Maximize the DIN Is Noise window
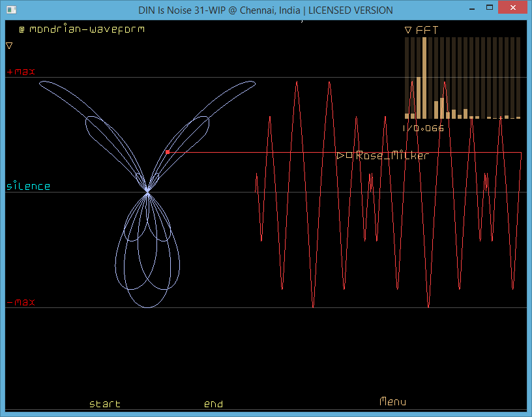The image size is (532, 417). pos(494,9)
